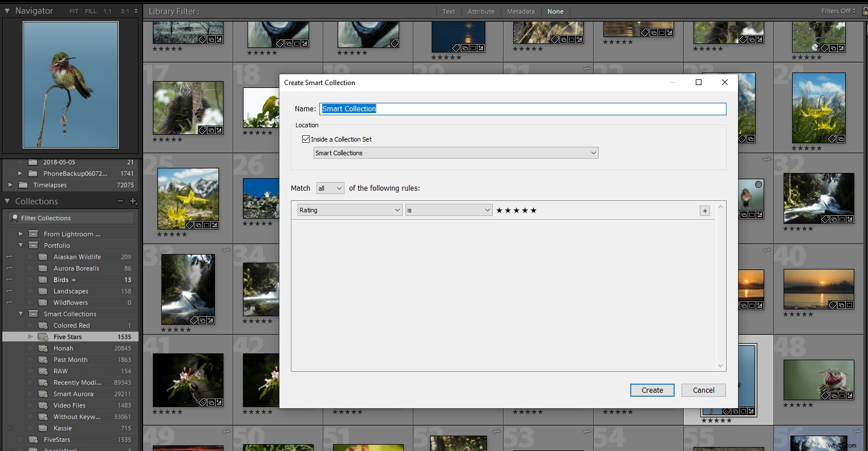The height and width of the screenshot is (451, 868).
Task: Expand the From Lightroom tree item
Action: (x=21, y=233)
